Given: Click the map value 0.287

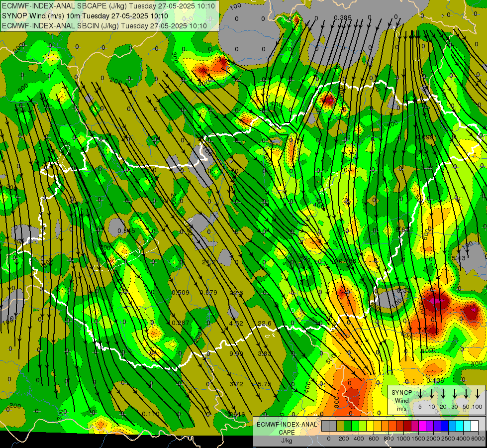Looking at the screenshot, I should [181, 323].
